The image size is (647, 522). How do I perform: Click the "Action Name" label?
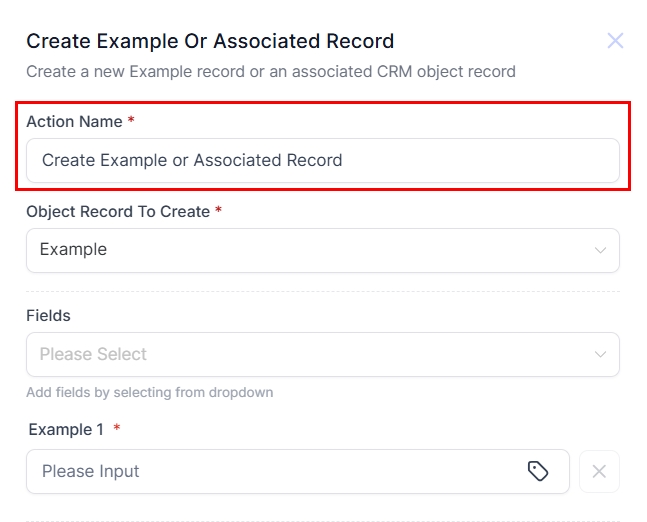tap(74, 121)
